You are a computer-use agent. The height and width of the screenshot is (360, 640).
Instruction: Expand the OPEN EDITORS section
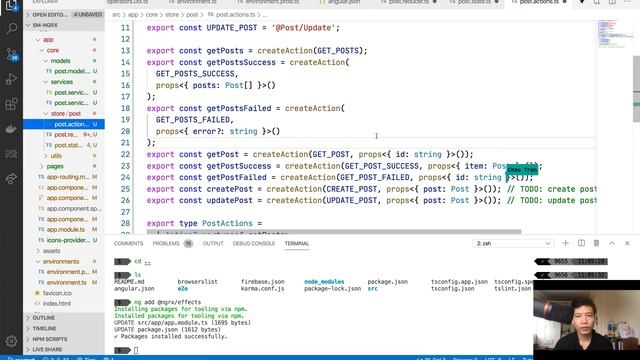click(x=64, y=14)
